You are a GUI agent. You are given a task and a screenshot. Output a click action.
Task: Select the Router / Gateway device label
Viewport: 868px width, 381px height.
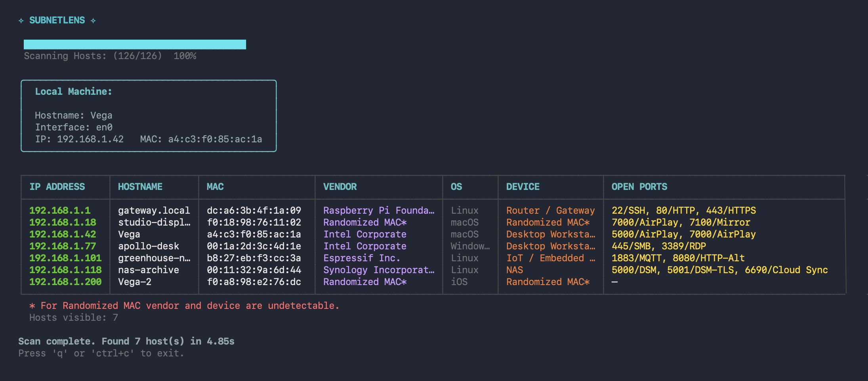point(550,211)
